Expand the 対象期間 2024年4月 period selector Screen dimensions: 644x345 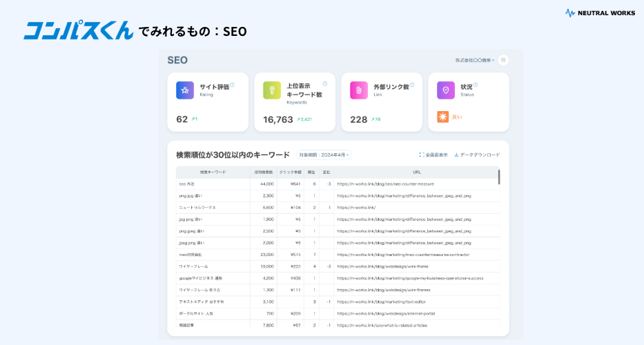324,155
